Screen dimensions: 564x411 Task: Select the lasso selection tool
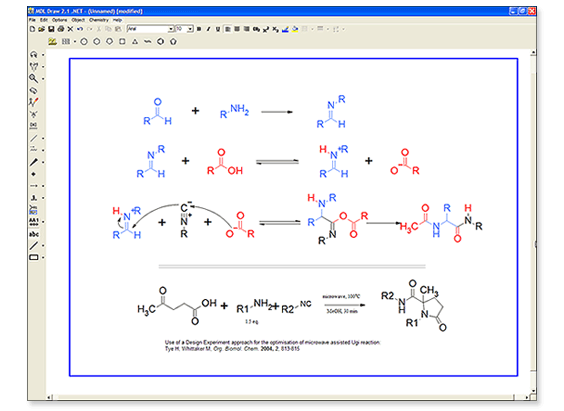33,55
